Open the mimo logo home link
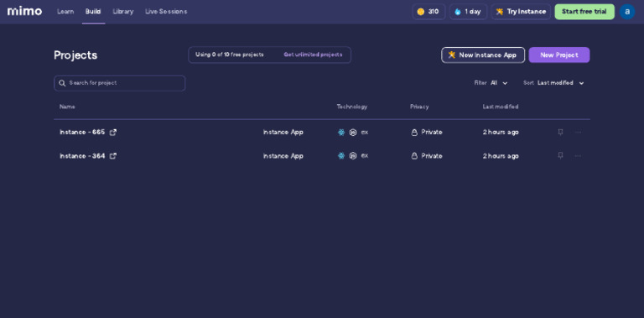 pos(24,11)
